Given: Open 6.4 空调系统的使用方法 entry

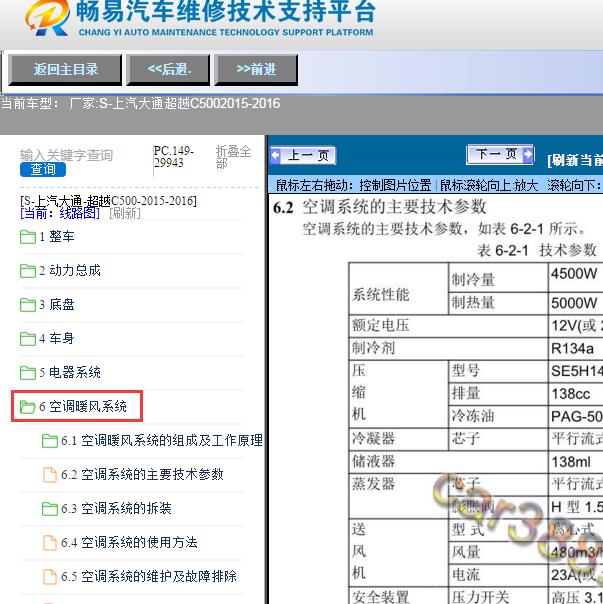Looking at the screenshot, I should (x=129, y=542).
